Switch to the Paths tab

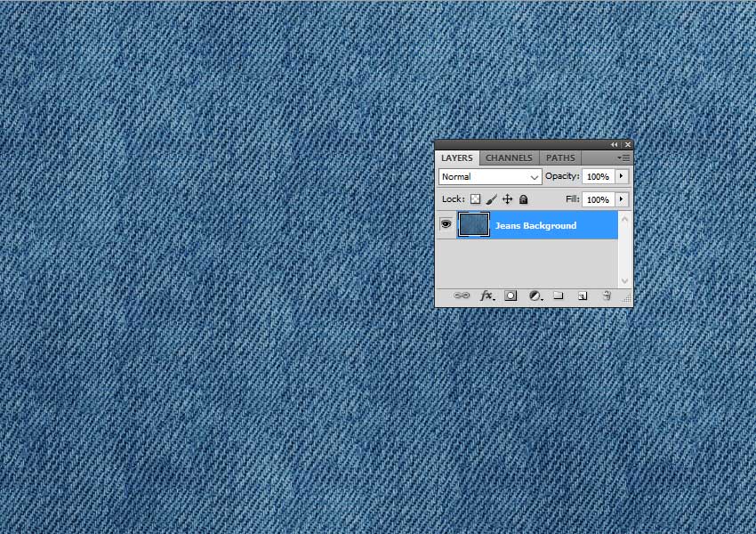coord(561,158)
